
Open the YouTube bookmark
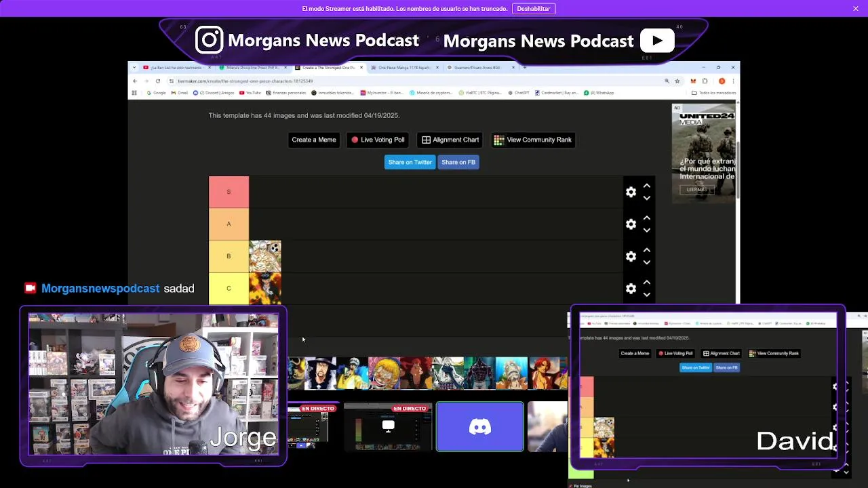tap(250, 93)
